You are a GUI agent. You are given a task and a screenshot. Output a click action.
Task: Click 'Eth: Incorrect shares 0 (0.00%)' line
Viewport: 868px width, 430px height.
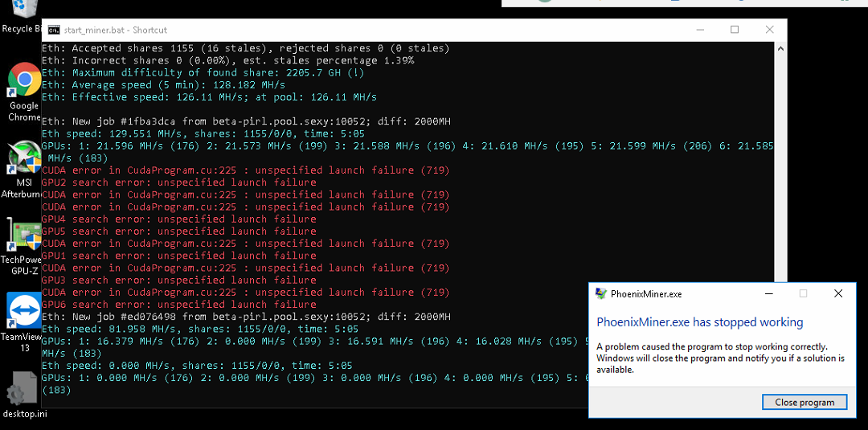coord(227,60)
